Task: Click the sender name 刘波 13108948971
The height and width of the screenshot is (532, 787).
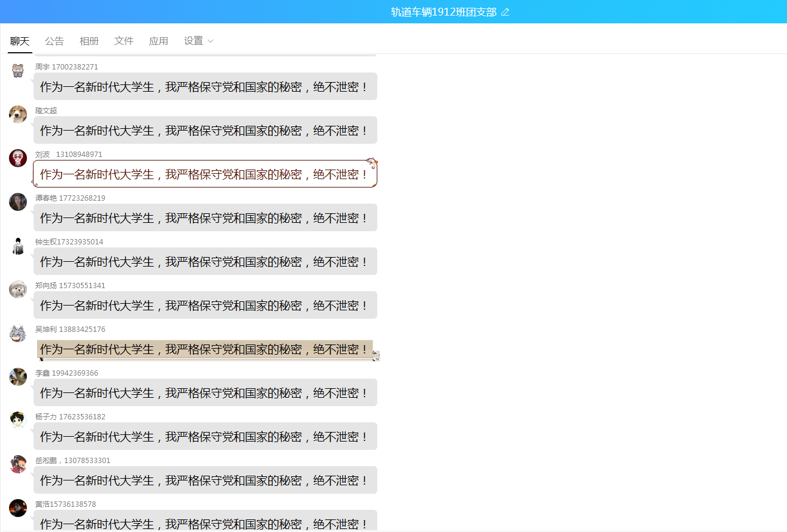Action: click(69, 155)
